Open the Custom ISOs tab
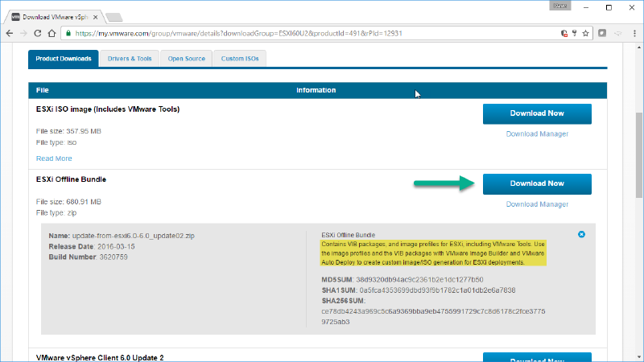 point(240,59)
